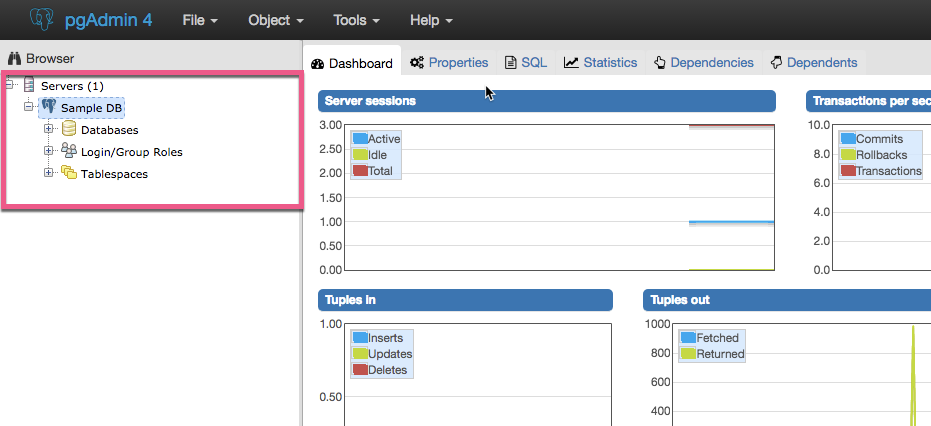The height and width of the screenshot is (426, 931).
Task: Click the pgAdmin elephant logo icon
Action: point(43,20)
